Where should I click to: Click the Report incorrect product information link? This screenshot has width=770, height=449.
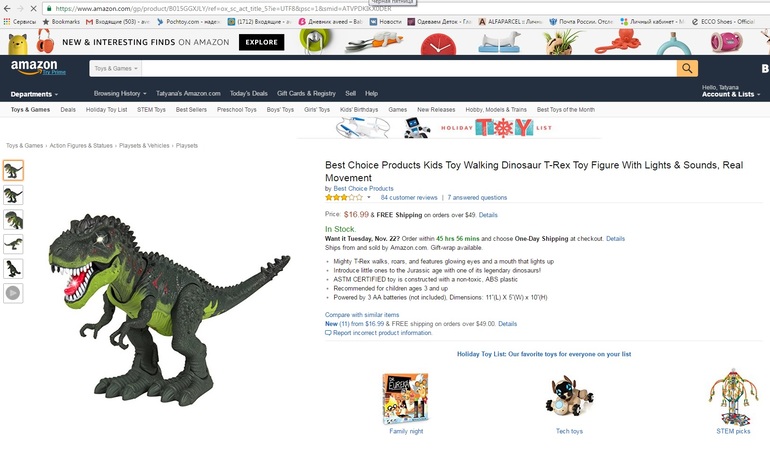click(378, 333)
